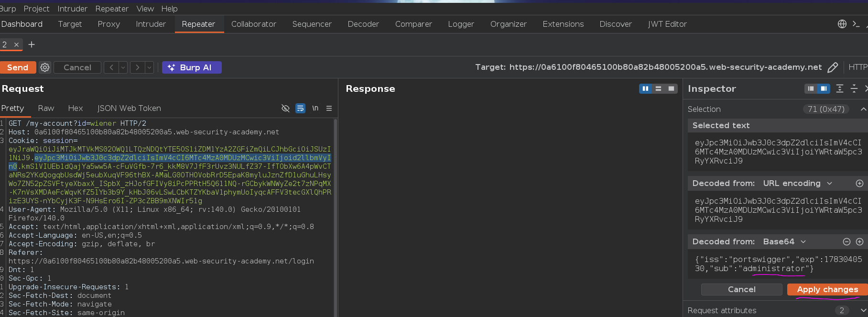Close Repeater tab 2
This screenshot has width=868, height=317.
[x=16, y=44]
